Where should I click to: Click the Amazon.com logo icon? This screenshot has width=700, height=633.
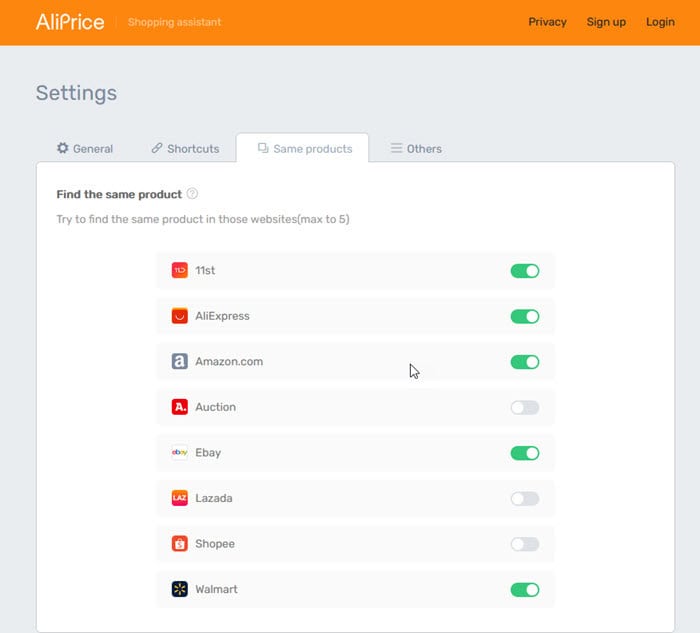coord(179,361)
